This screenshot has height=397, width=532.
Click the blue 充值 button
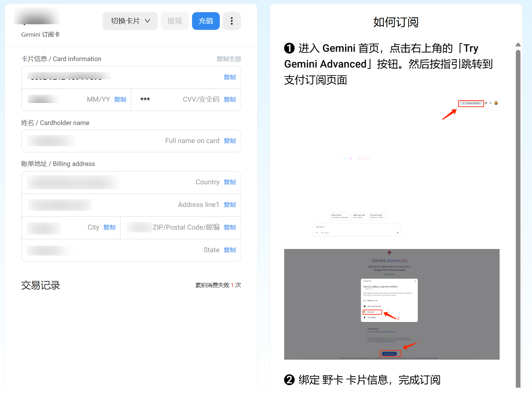coord(206,21)
